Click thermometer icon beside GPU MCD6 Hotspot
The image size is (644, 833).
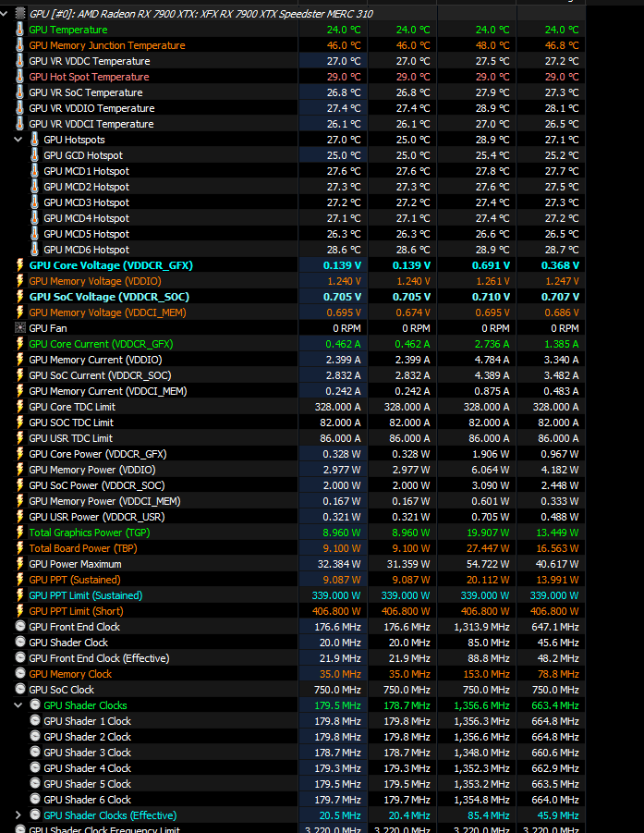pyautogui.click(x=34, y=249)
